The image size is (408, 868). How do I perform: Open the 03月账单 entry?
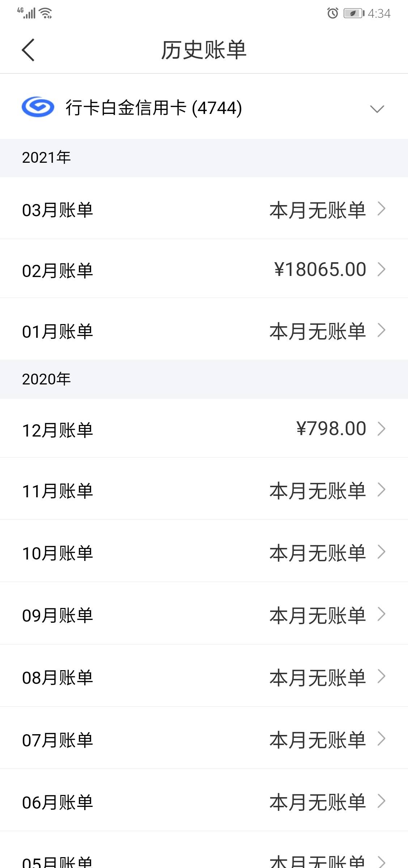pos(204,208)
